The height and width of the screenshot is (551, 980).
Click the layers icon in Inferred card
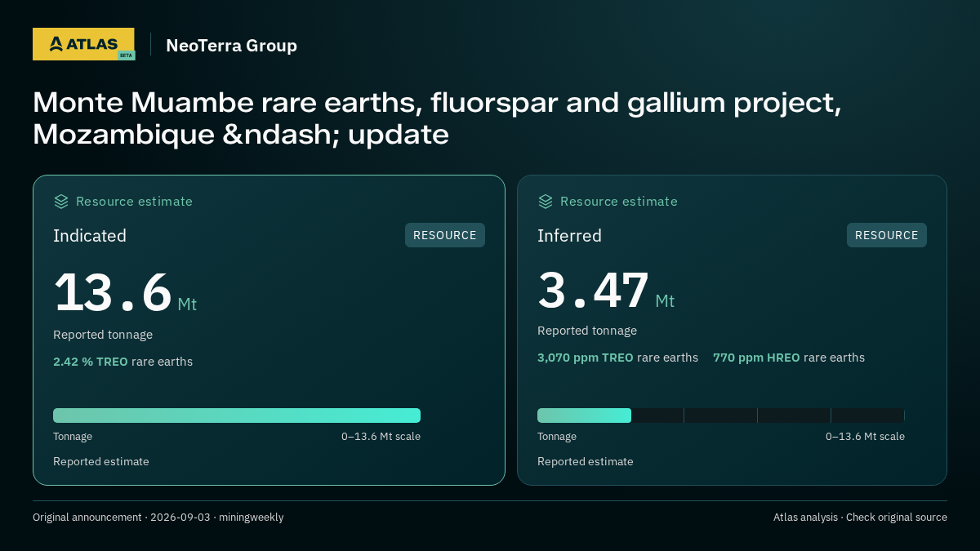click(x=546, y=202)
